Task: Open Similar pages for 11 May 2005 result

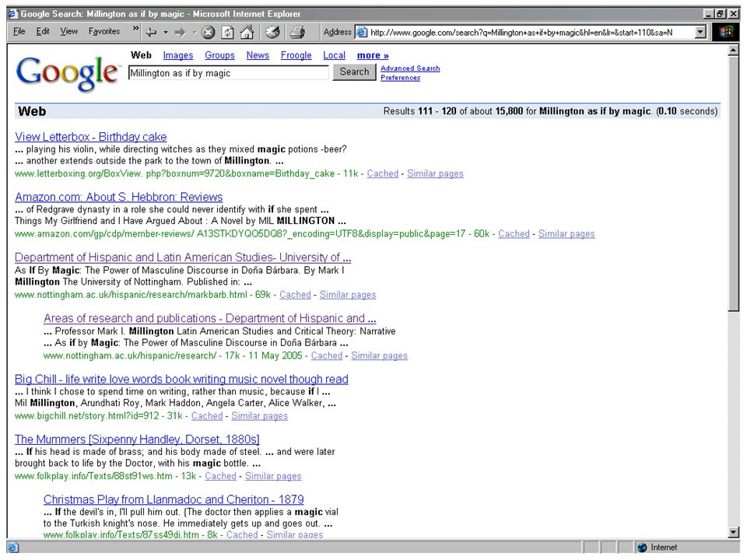Action: (x=379, y=355)
